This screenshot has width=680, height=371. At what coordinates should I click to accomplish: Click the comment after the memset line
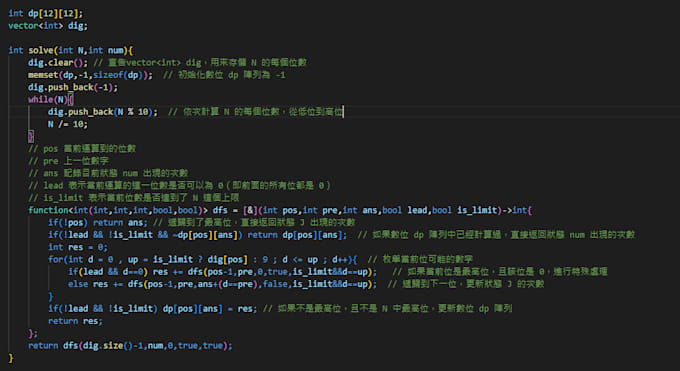[224, 75]
